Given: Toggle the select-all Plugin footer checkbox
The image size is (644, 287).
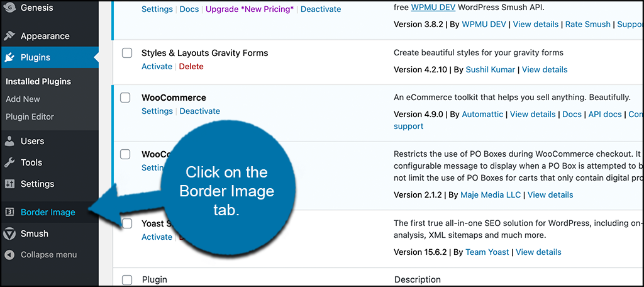Looking at the screenshot, I should [127, 280].
